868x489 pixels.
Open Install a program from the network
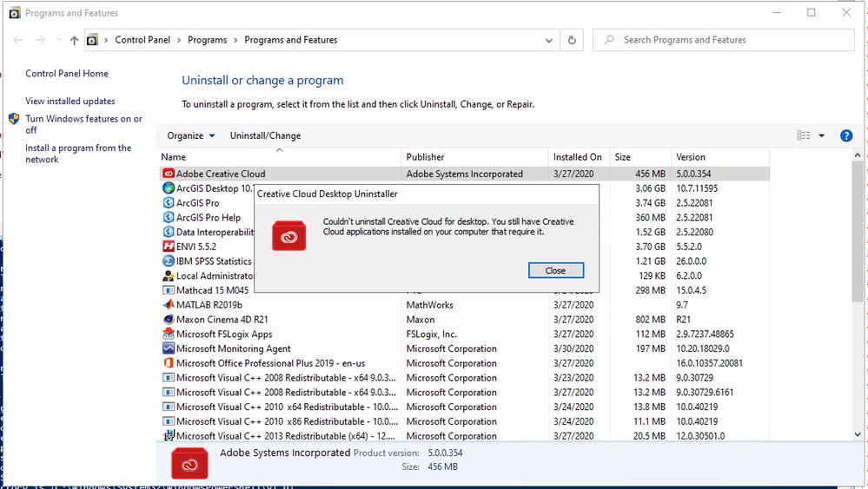(x=78, y=154)
